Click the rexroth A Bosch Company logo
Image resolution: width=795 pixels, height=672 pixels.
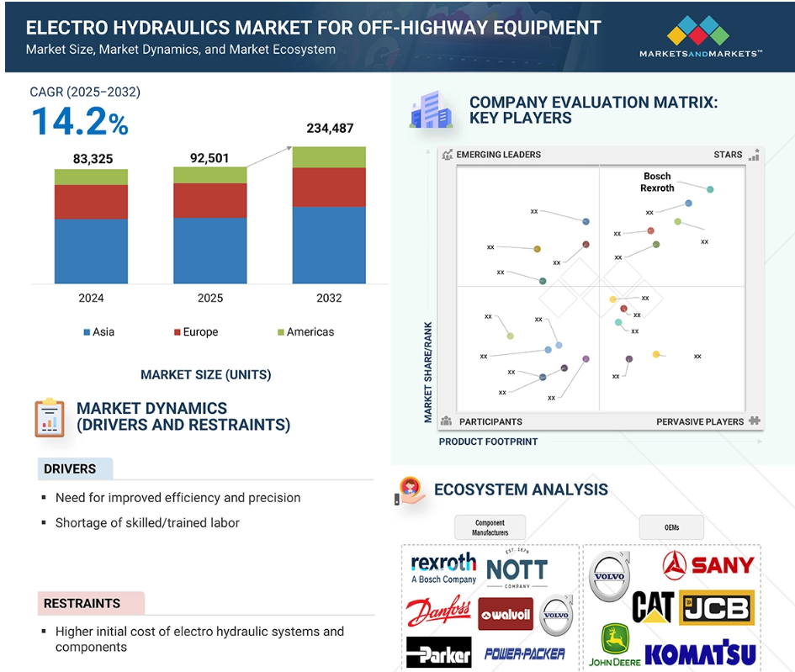pos(443,568)
